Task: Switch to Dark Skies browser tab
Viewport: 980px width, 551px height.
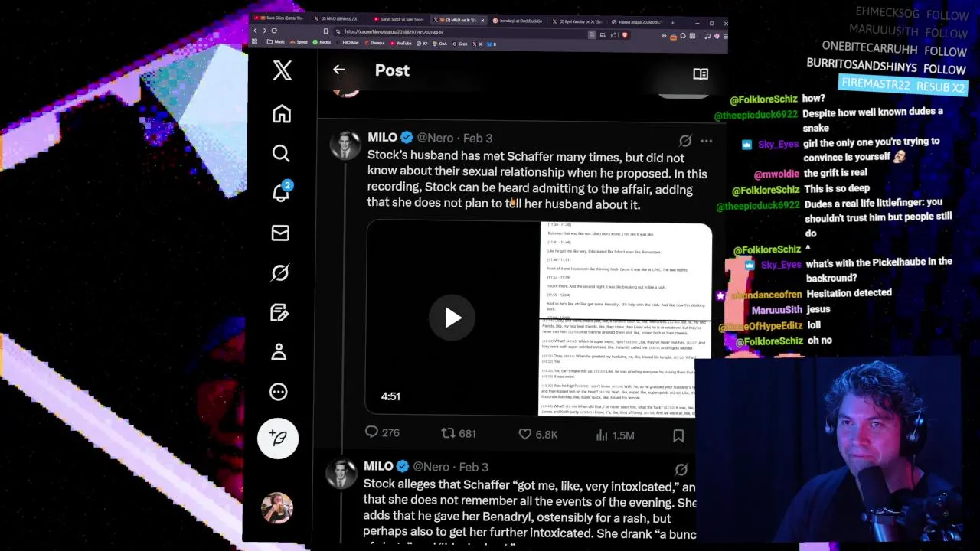Action: (x=279, y=19)
